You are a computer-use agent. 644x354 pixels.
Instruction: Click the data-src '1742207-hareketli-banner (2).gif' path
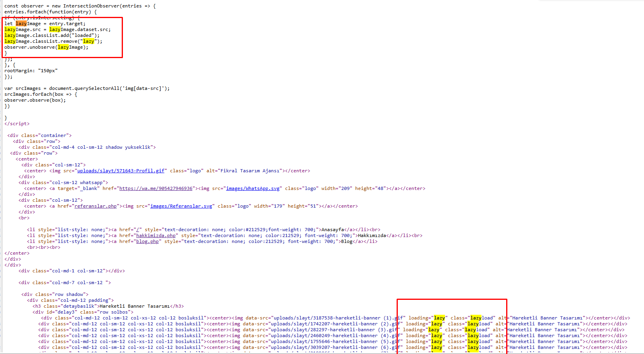(335, 324)
